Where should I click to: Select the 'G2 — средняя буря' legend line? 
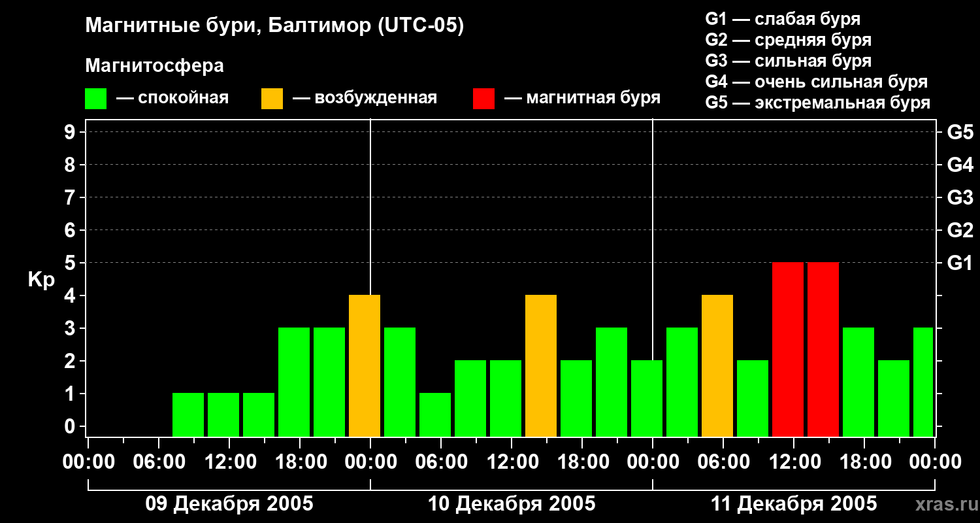click(788, 40)
